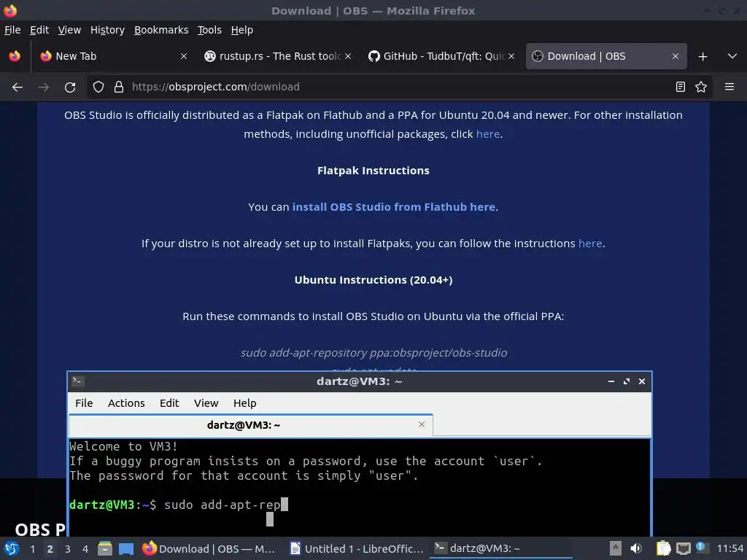The width and height of the screenshot is (747, 560).
Task: Open the network connection tray icon
Action: [x=683, y=548]
